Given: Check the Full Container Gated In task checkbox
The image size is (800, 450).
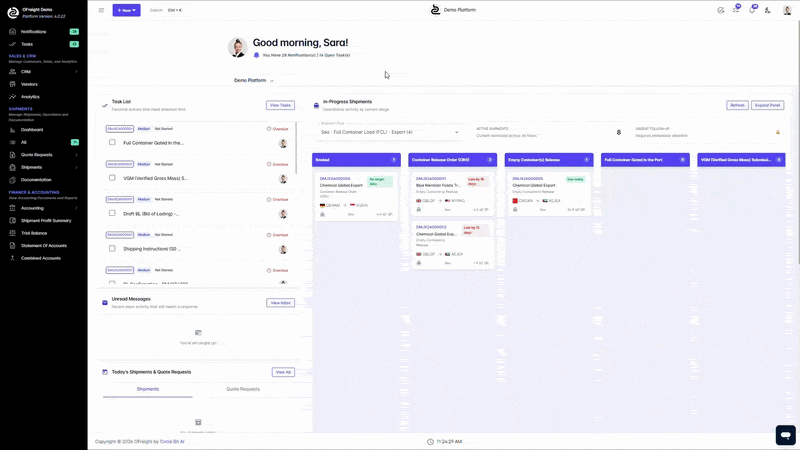Looking at the screenshot, I should 113,143.
